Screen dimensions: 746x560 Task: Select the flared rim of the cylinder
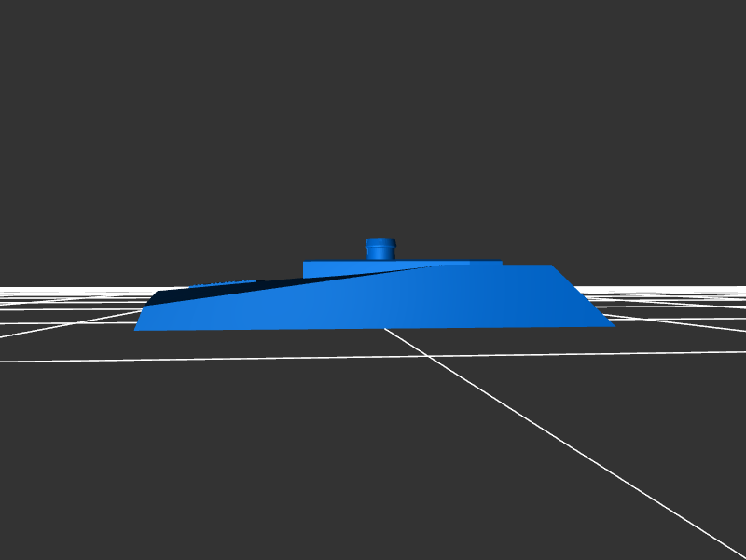pyautogui.click(x=380, y=241)
